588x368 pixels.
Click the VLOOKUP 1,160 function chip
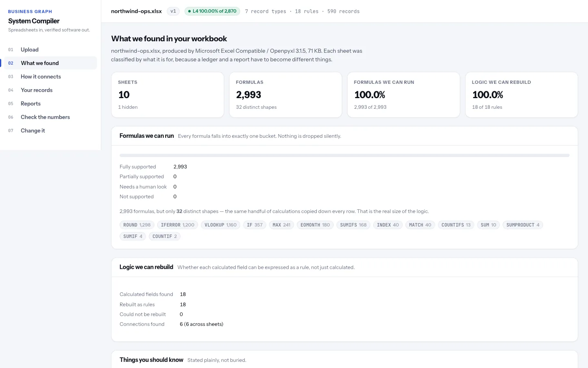pyautogui.click(x=220, y=225)
